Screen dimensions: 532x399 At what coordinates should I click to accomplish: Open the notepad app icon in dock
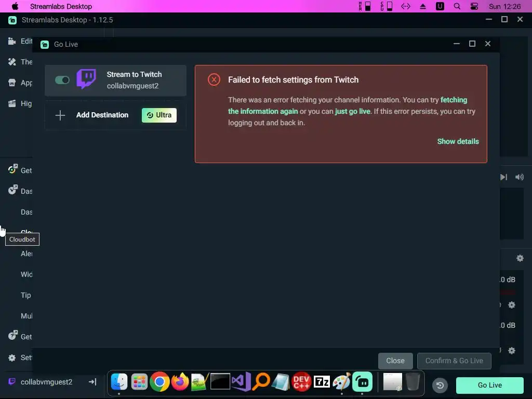[x=281, y=382]
